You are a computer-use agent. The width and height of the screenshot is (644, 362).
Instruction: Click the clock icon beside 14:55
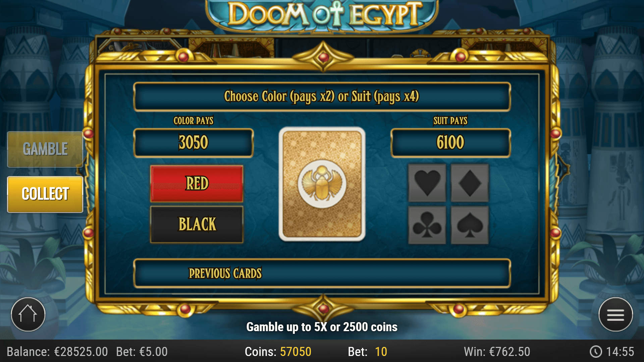pos(596,352)
